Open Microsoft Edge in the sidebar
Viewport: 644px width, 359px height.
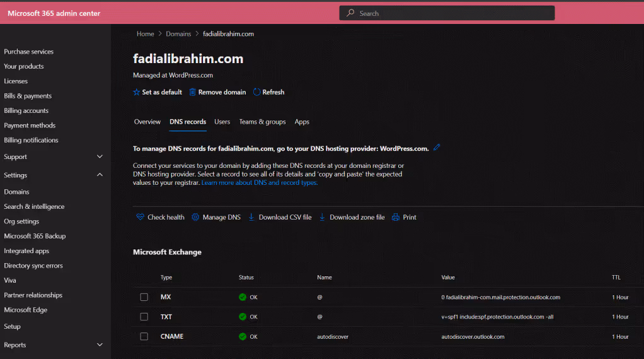[x=25, y=310]
